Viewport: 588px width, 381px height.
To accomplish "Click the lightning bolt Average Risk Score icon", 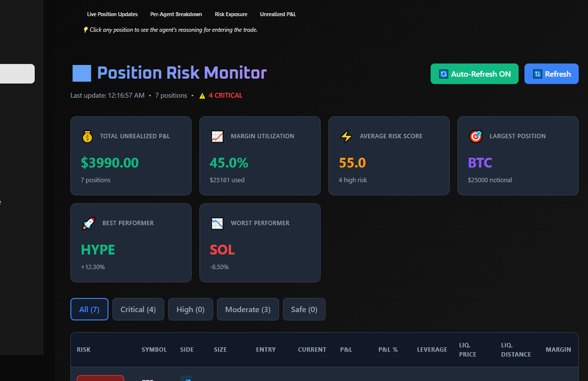I will click(x=346, y=137).
